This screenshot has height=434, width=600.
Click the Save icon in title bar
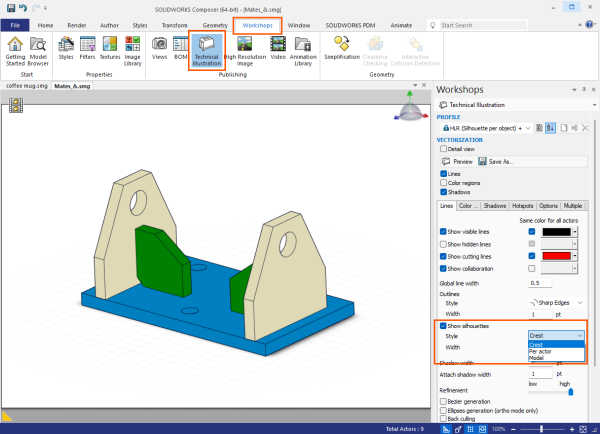point(11,8)
